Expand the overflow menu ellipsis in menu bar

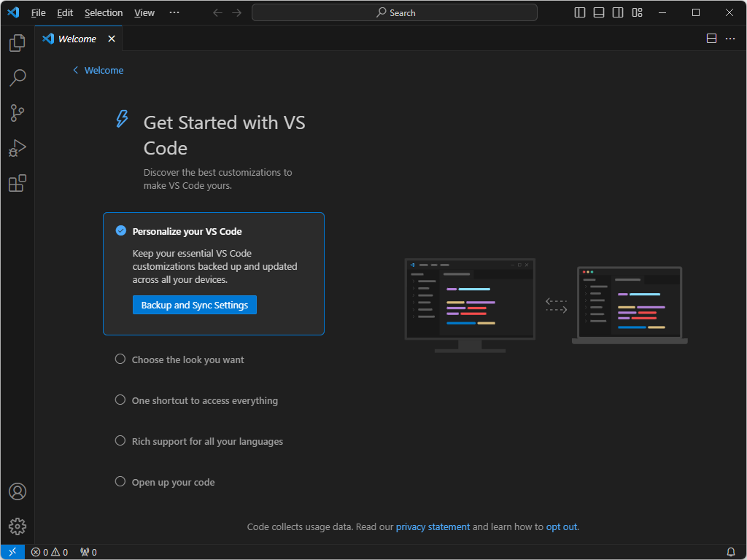(x=174, y=12)
